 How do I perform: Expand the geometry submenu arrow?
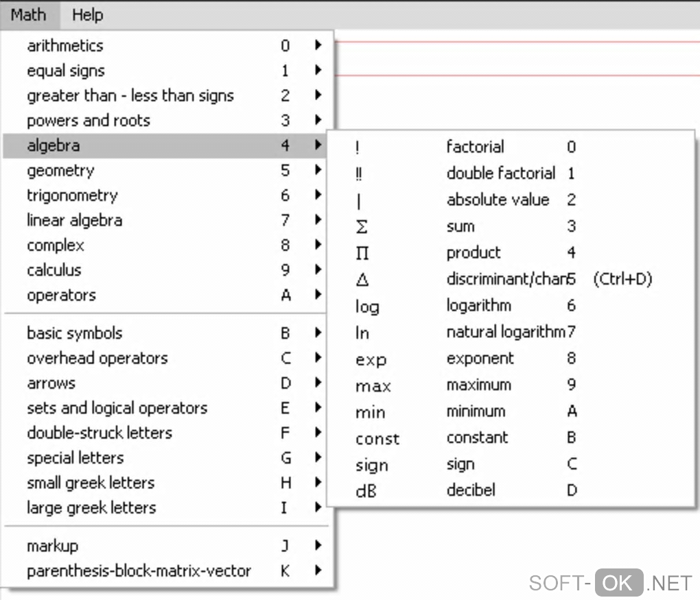tap(318, 171)
